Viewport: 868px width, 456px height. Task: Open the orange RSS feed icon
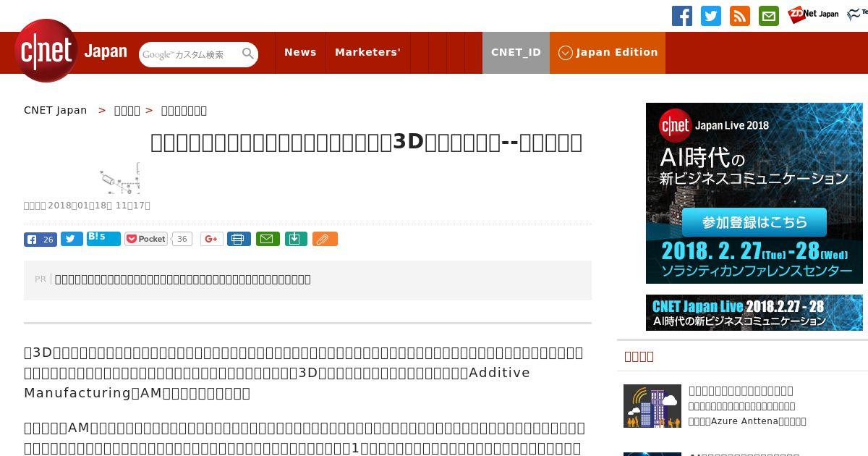740,16
